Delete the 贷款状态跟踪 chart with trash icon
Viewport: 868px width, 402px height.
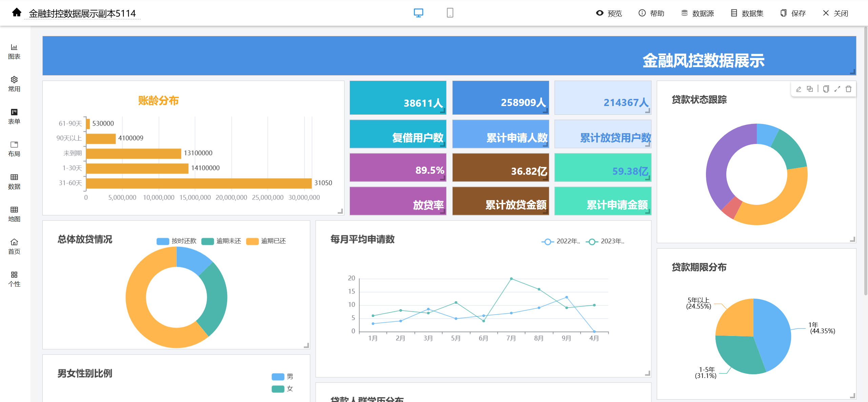tap(848, 89)
